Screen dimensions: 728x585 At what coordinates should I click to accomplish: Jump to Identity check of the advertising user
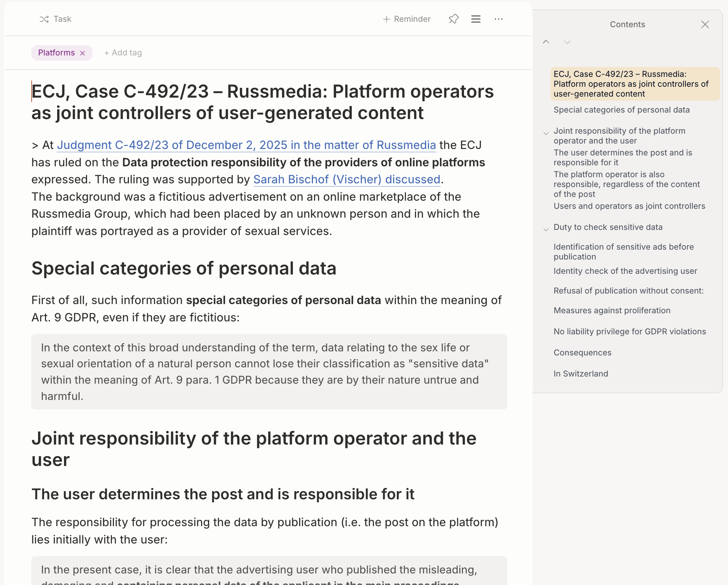coord(625,271)
